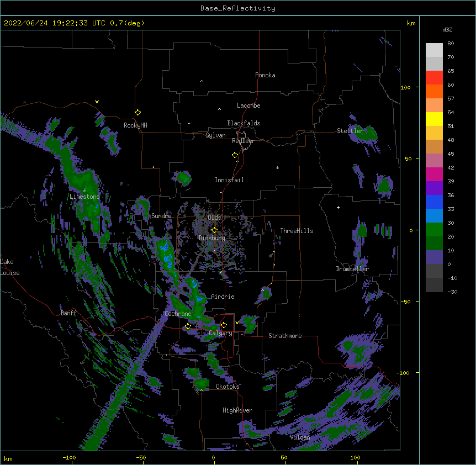Click the Limestone label

coord(84,197)
